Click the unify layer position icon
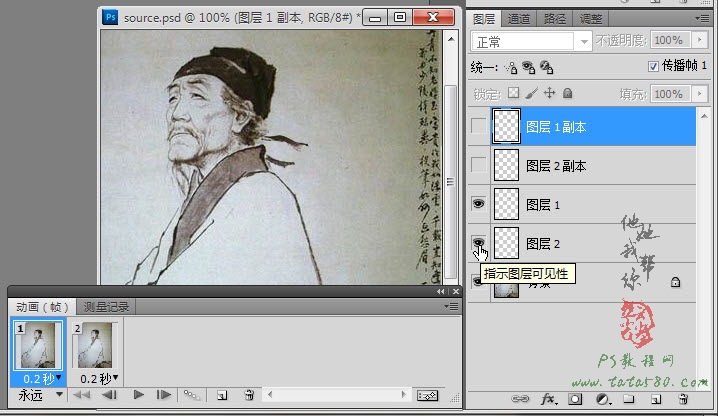 coord(511,68)
